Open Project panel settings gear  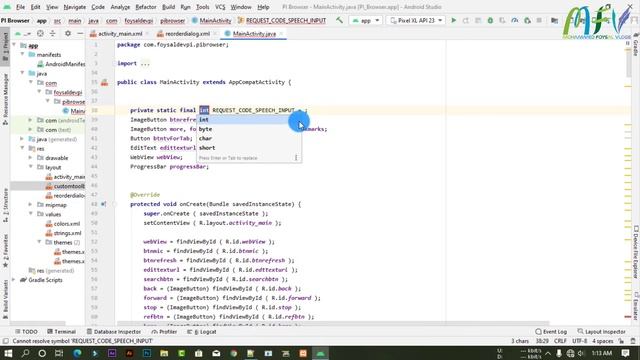68,33
